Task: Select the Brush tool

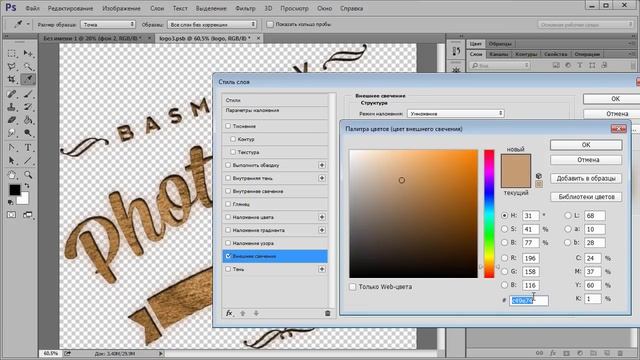Action: pos(28,94)
